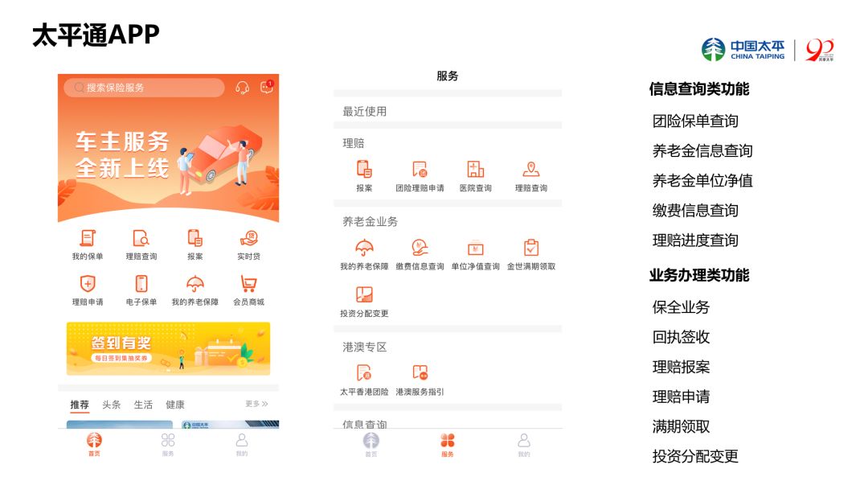Open 理赔查询 in the service page
This screenshot has height=489, width=868.
coord(531,176)
